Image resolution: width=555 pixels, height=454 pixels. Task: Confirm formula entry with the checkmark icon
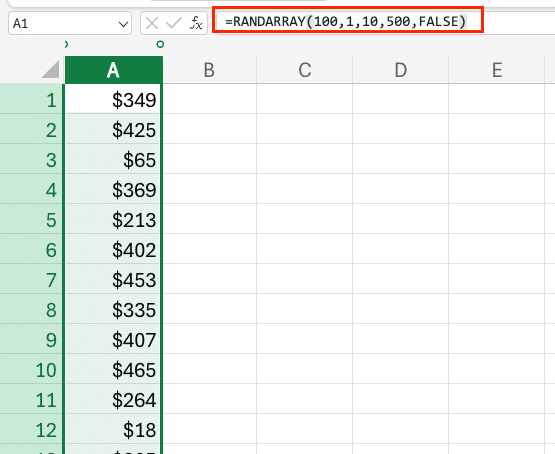point(174,23)
